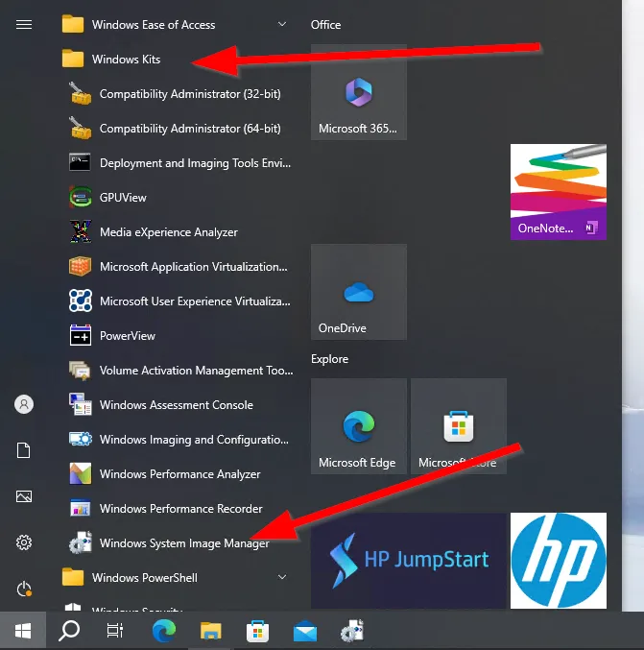
Task: Open OneDrive tile
Action: [358, 292]
